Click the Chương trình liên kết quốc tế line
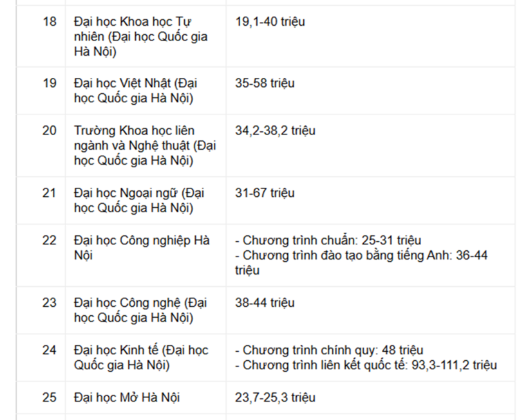528x420 pixels. (366, 365)
